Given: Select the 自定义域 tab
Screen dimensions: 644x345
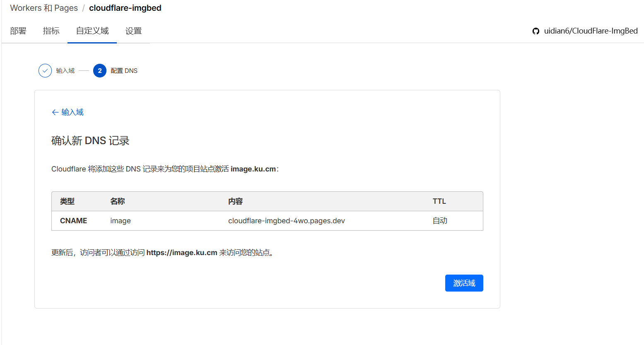Looking at the screenshot, I should pyautogui.click(x=92, y=31).
